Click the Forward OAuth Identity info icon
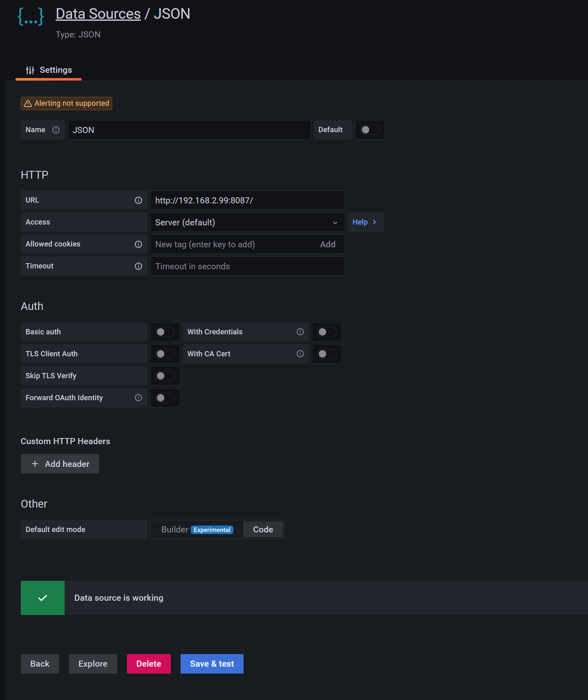This screenshot has width=588, height=700. (138, 398)
